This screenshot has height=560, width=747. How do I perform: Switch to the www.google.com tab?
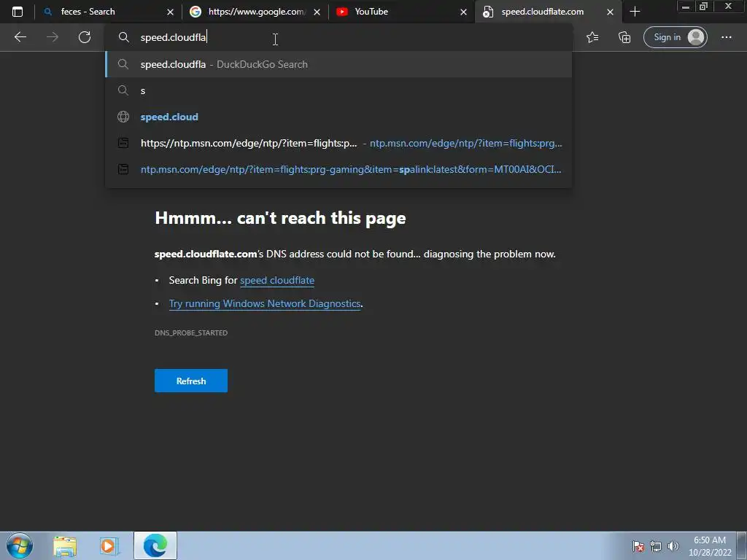pyautogui.click(x=255, y=12)
